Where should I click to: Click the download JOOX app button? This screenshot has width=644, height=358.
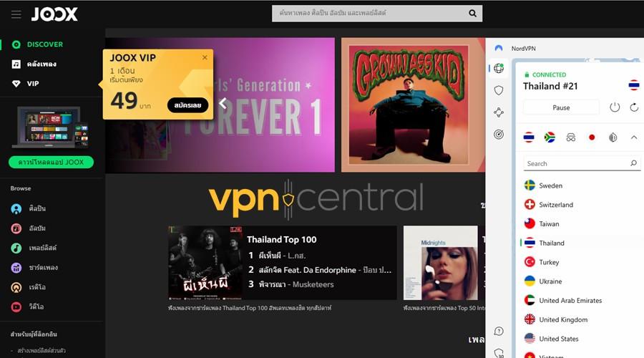point(51,163)
